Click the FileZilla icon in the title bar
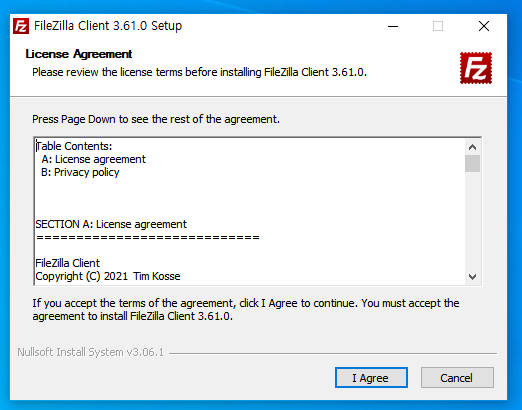 (21, 26)
